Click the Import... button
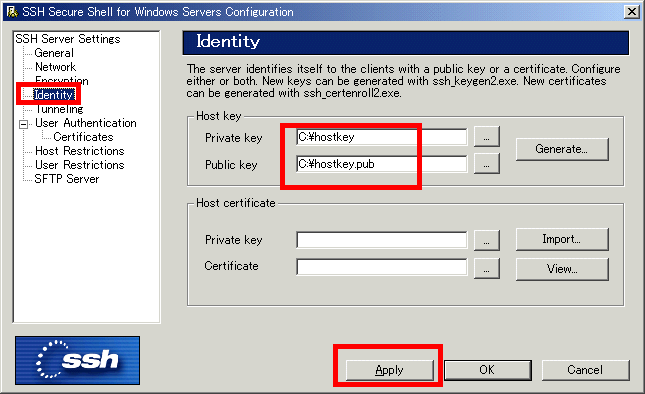 point(562,239)
